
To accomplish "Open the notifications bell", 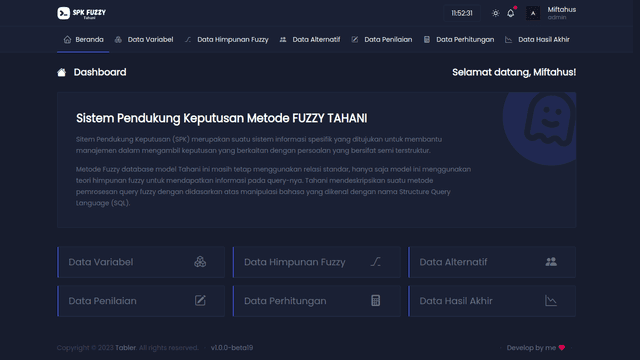I will click(511, 13).
